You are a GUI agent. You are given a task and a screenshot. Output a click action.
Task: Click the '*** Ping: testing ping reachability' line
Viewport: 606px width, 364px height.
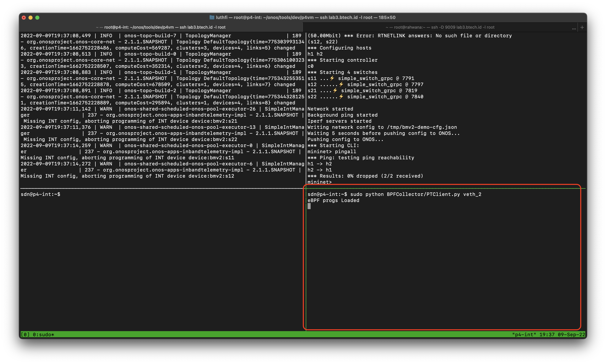click(361, 158)
